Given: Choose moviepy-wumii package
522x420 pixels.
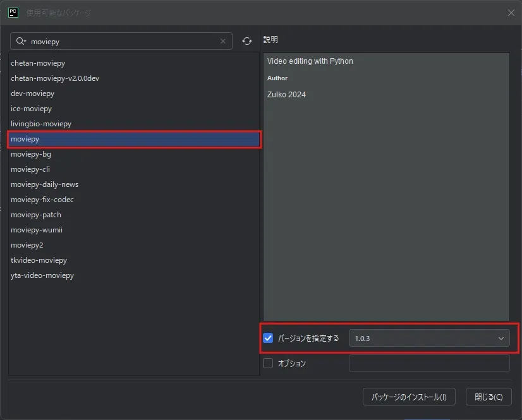Looking at the screenshot, I should coord(134,230).
